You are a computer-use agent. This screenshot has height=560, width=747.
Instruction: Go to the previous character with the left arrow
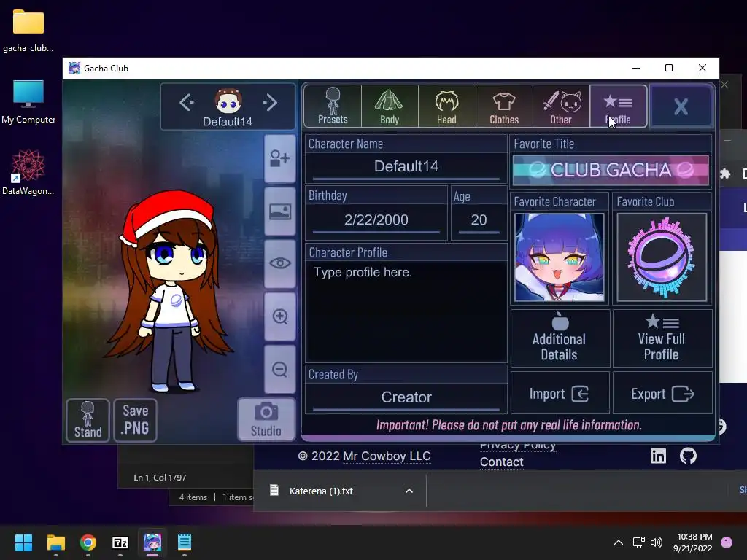[187, 102]
